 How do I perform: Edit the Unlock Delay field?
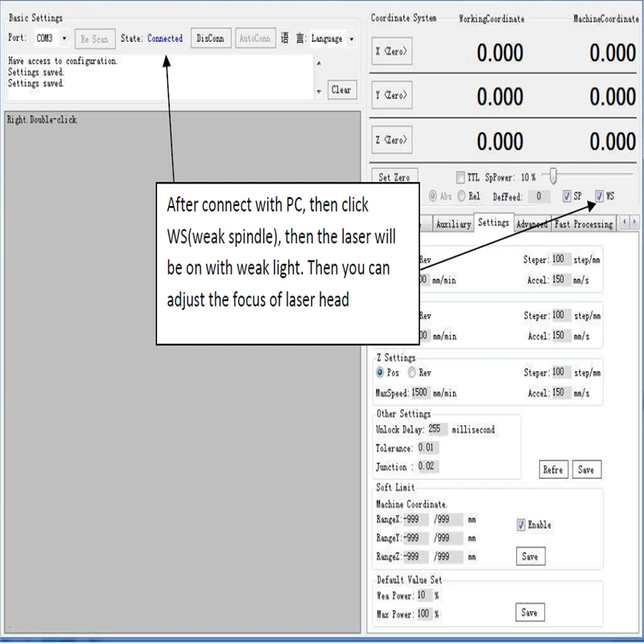tap(437, 429)
